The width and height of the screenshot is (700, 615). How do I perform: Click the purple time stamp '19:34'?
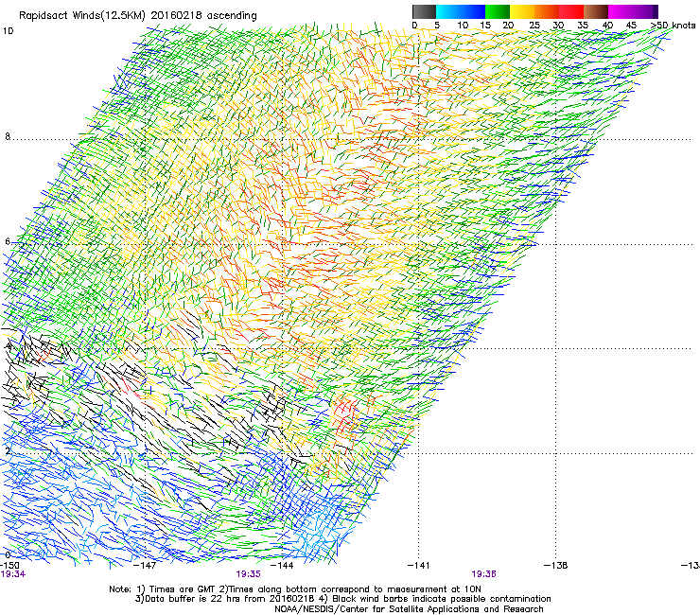pos(13,574)
